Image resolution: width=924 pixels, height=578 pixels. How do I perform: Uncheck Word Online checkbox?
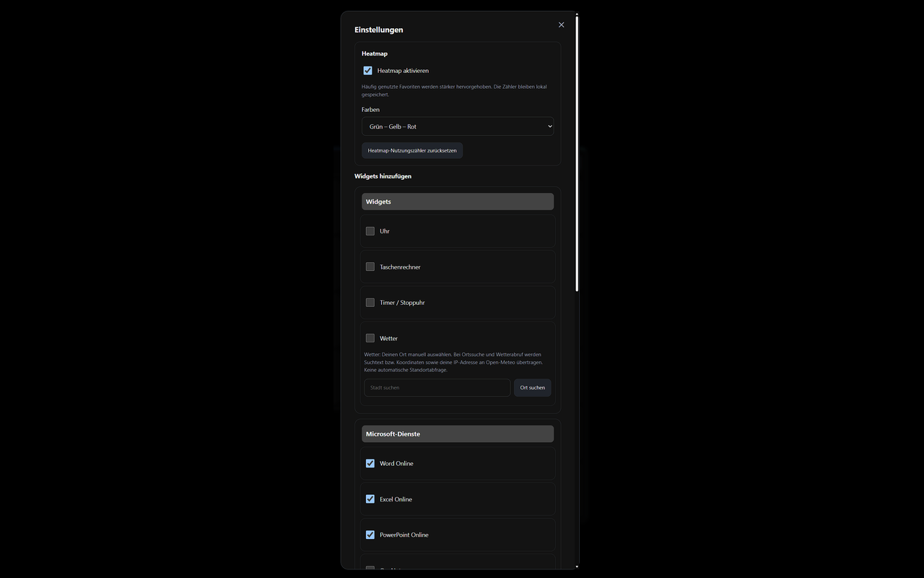370,463
